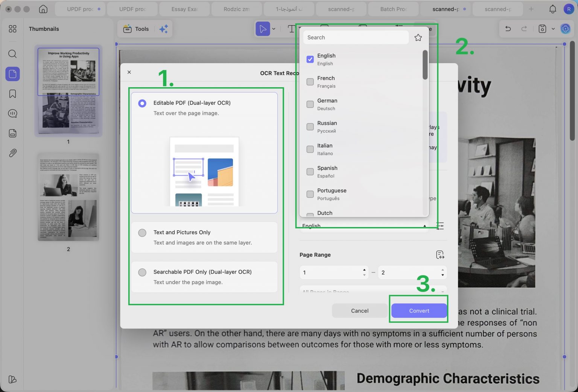
Task: Open the bottom-left sidebar theme icon
Action: coord(12,379)
